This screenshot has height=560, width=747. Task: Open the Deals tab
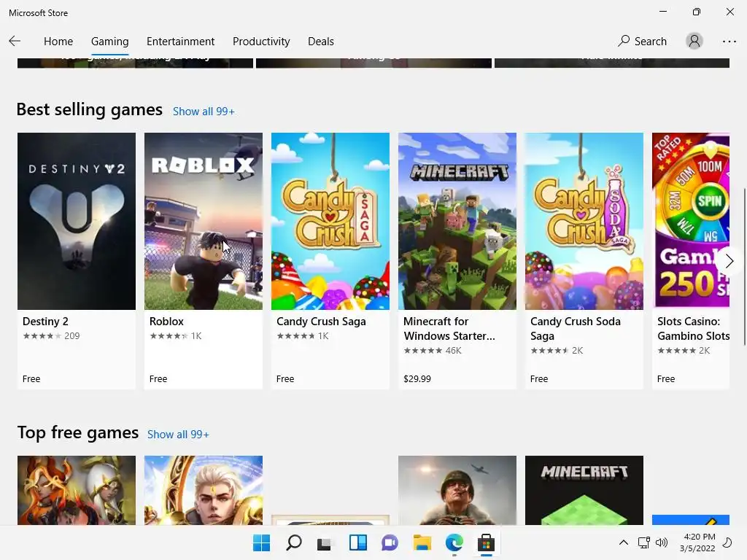click(321, 42)
